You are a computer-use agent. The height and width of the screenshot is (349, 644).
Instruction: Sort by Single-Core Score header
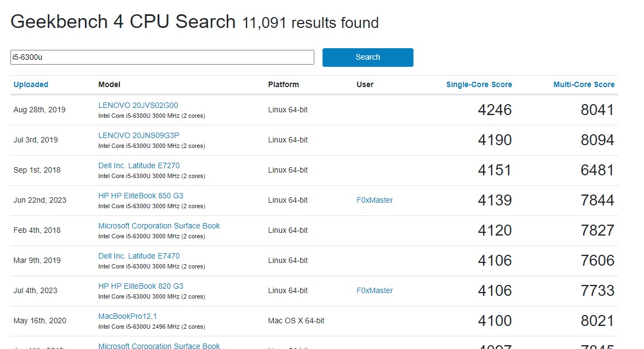(479, 84)
